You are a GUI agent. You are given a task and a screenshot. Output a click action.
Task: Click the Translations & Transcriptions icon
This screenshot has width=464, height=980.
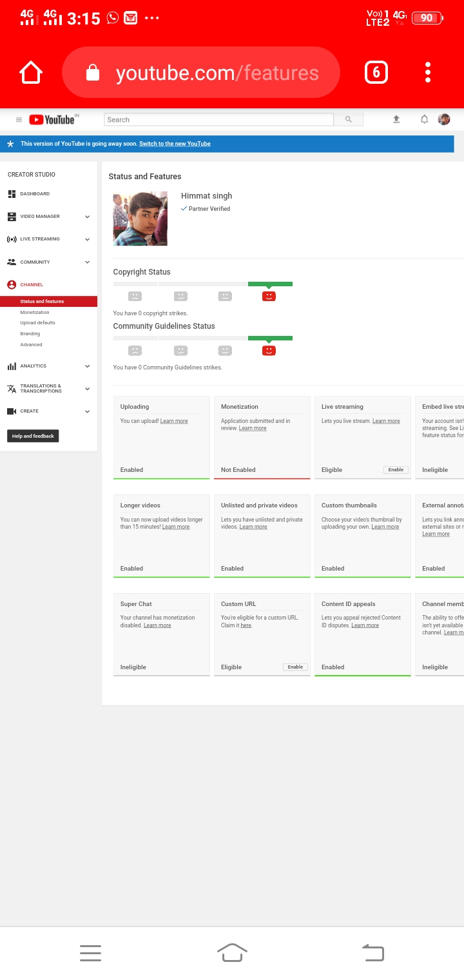12,389
